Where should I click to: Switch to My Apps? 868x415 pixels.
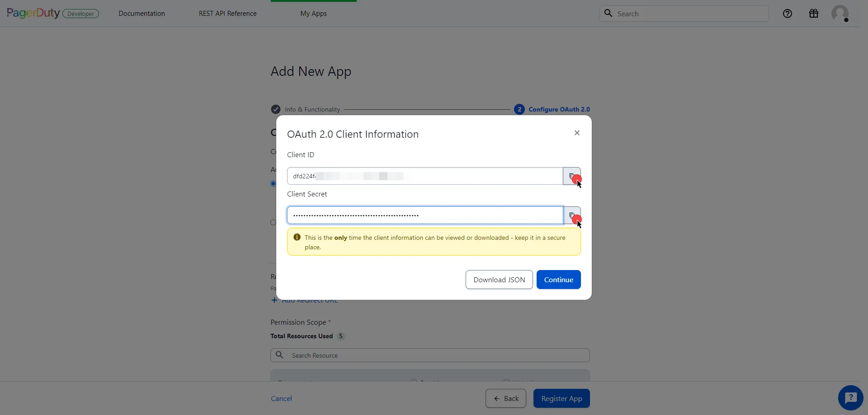[313, 14]
